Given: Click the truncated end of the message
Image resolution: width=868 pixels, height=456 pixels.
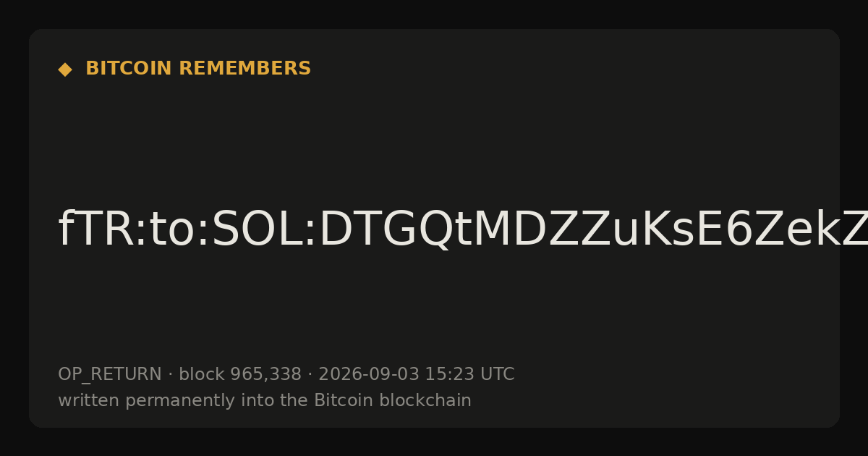Looking at the screenshot, I should (854, 230).
